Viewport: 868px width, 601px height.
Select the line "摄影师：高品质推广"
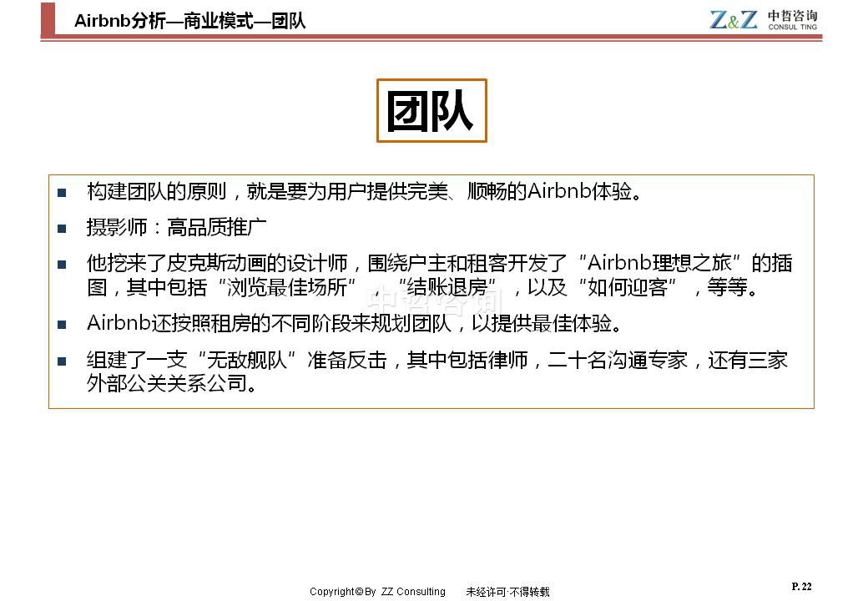coord(177,227)
